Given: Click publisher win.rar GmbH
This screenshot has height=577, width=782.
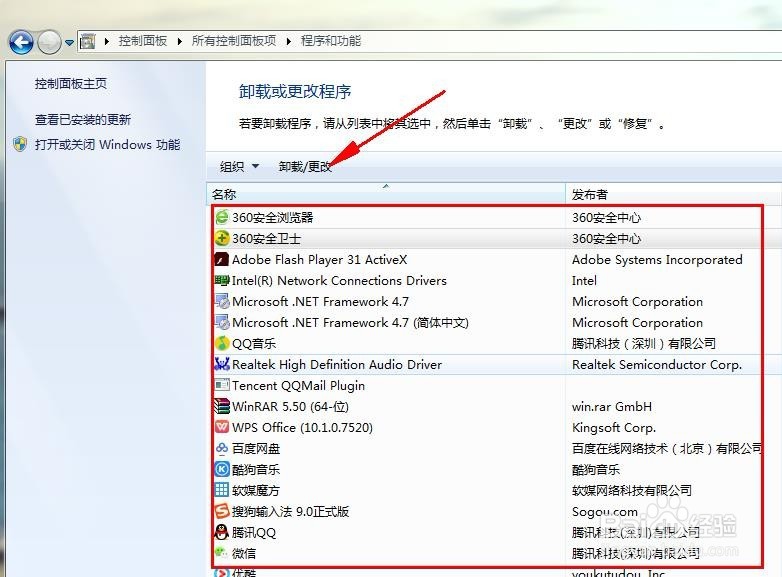Looking at the screenshot, I should pyautogui.click(x=612, y=406).
